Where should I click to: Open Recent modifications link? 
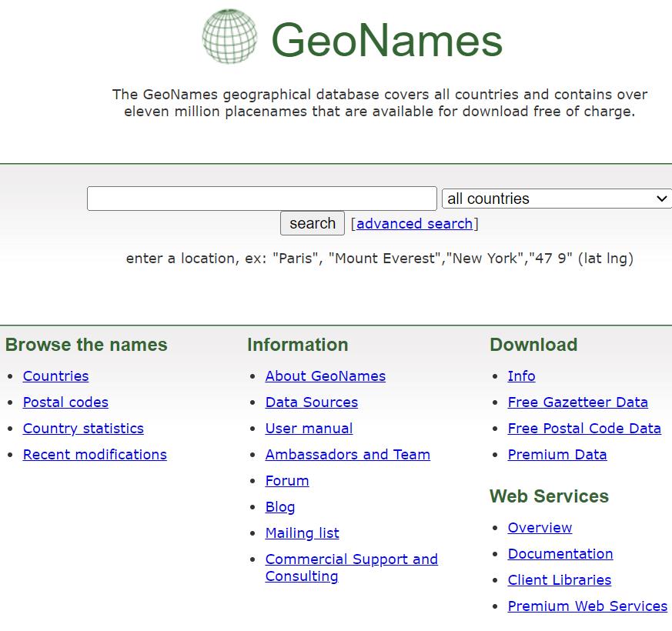(x=95, y=455)
